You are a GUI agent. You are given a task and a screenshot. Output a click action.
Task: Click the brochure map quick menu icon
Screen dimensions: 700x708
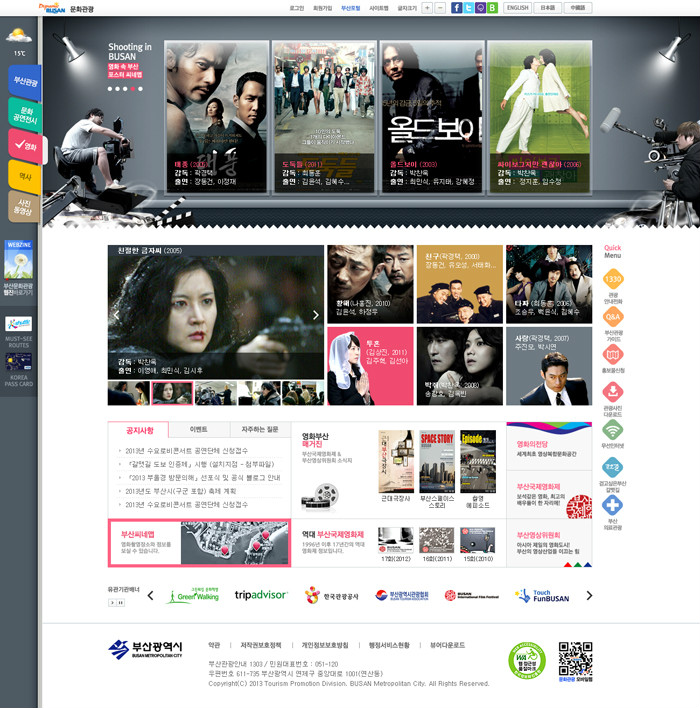[613, 354]
